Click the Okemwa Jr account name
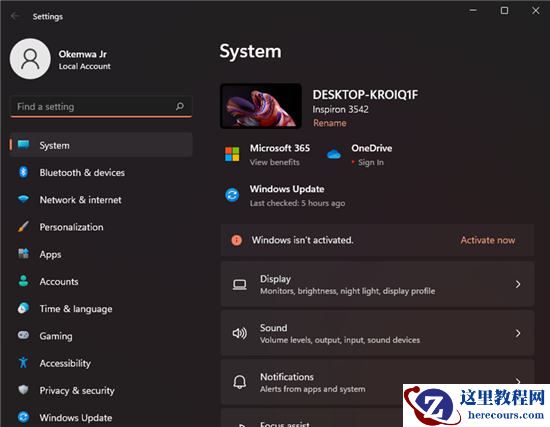Viewport: 550px width, 427px height. coord(82,54)
